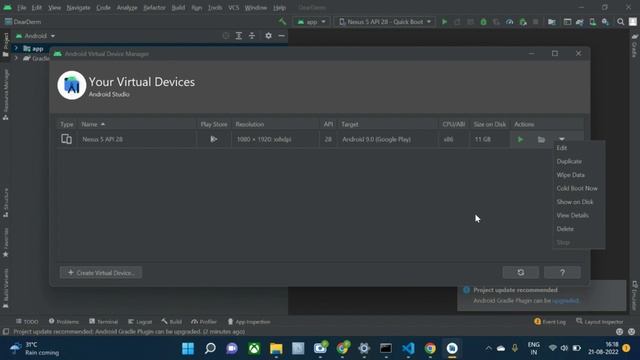Click Select Opened File target icon

click(226, 36)
